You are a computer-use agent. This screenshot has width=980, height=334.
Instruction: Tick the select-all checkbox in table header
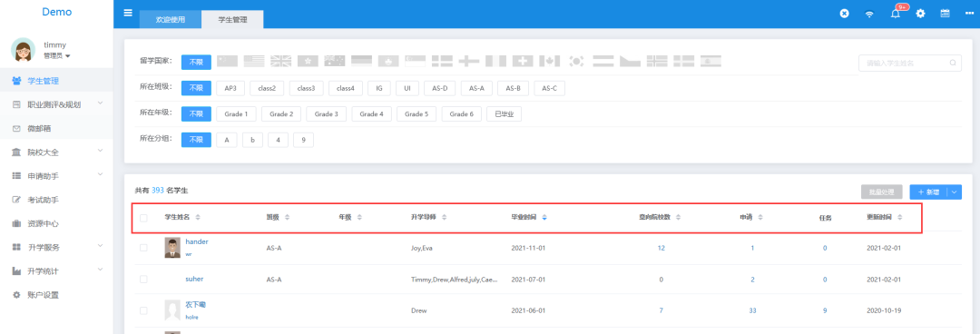click(143, 218)
